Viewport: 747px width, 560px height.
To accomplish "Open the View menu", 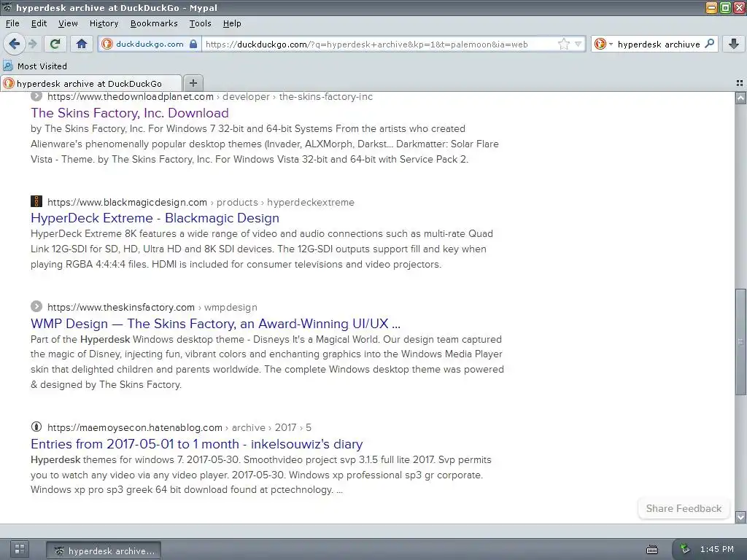I will coord(68,23).
